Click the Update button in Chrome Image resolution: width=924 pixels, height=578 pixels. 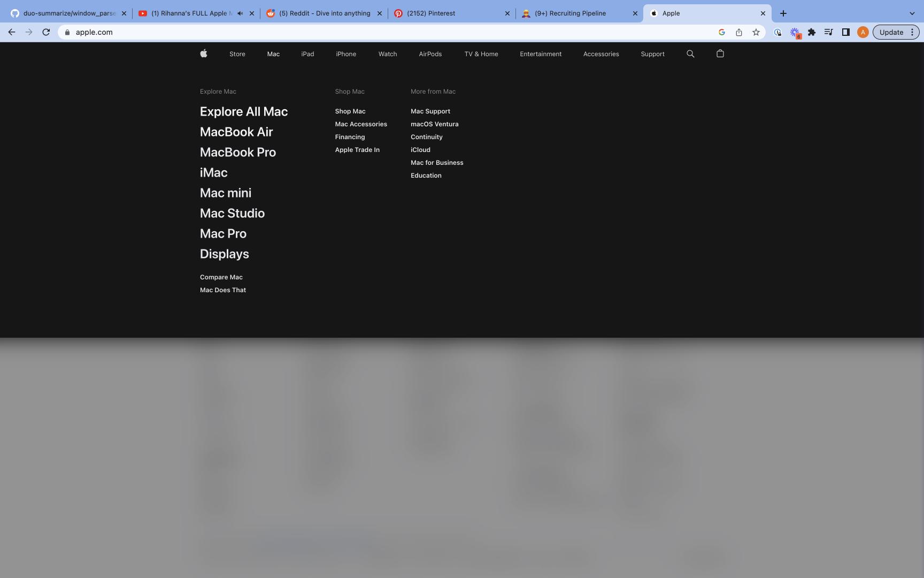pos(891,32)
